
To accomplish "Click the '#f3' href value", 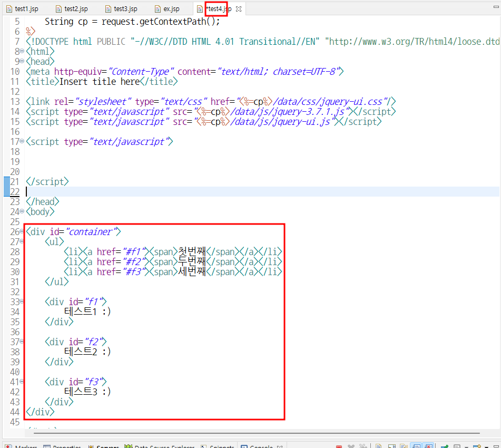I will pyautogui.click(x=135, y=271).
